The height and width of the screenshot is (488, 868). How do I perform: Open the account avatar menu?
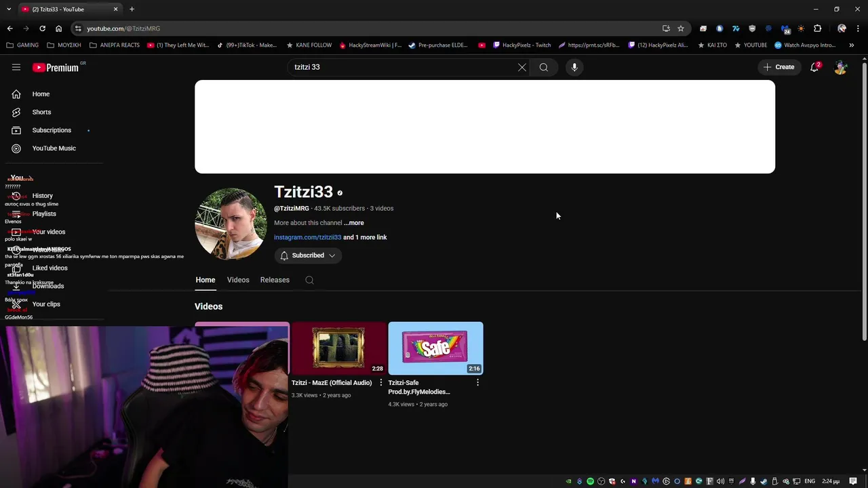tap(840, 67)
